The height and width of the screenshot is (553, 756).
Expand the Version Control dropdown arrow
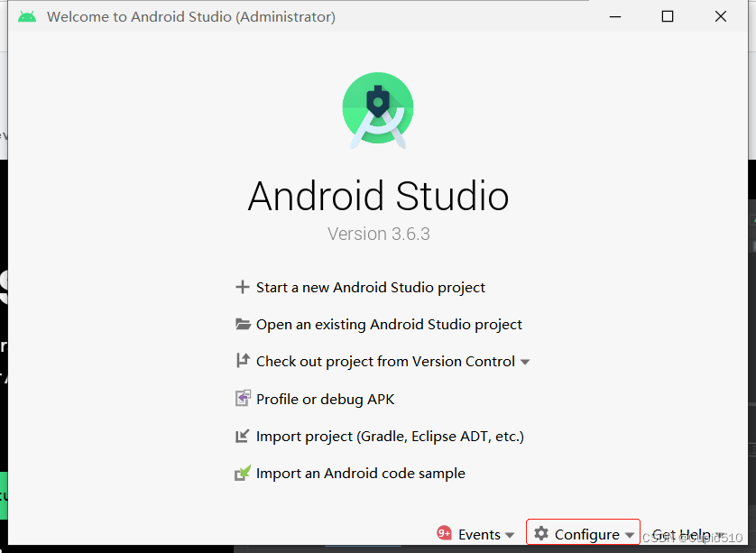[526, 362]
